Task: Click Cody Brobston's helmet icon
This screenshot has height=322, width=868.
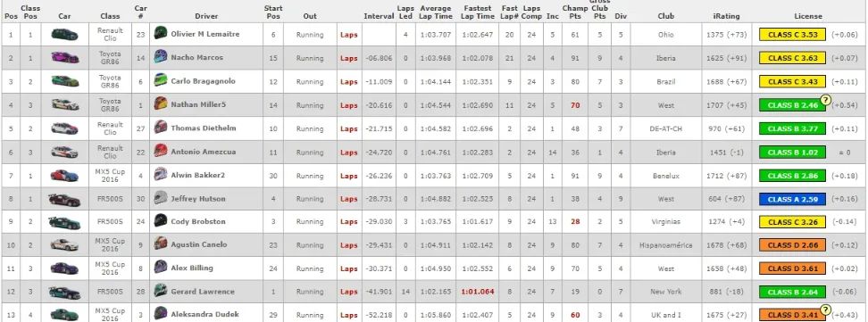Action: click(161, 220)
